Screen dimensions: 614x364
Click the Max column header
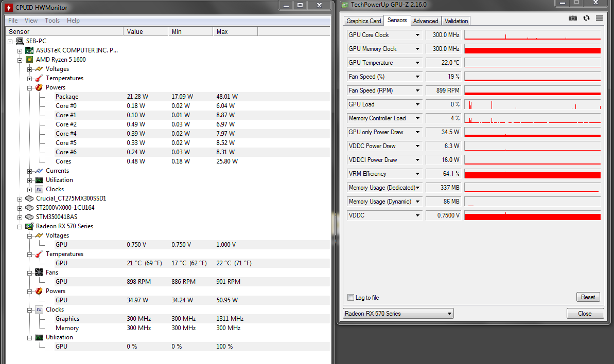(x=235, y=32)
